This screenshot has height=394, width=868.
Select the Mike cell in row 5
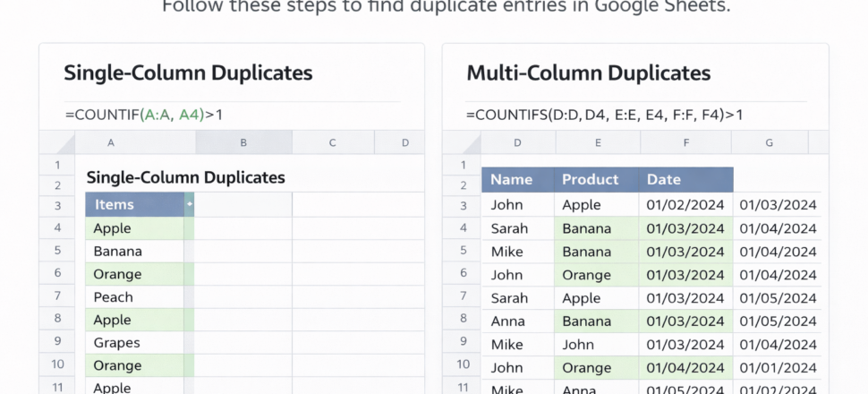coord(518,252)
